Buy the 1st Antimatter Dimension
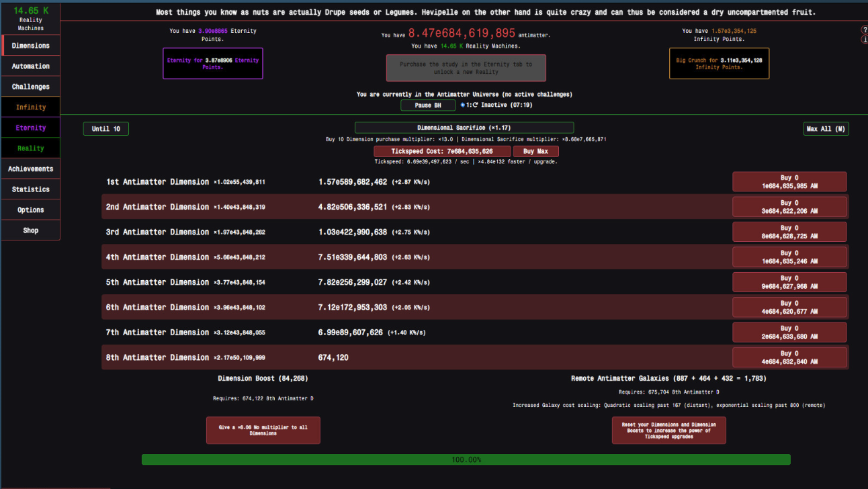The height and width of the screenshot is (489, 868). click(x=789, y=182)
